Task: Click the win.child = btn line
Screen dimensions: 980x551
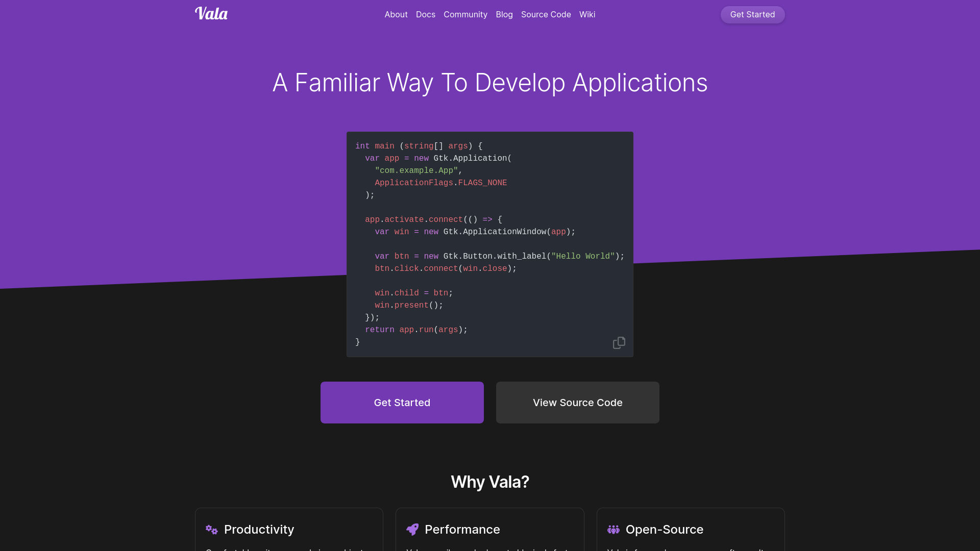Action: tap(414, 293)
